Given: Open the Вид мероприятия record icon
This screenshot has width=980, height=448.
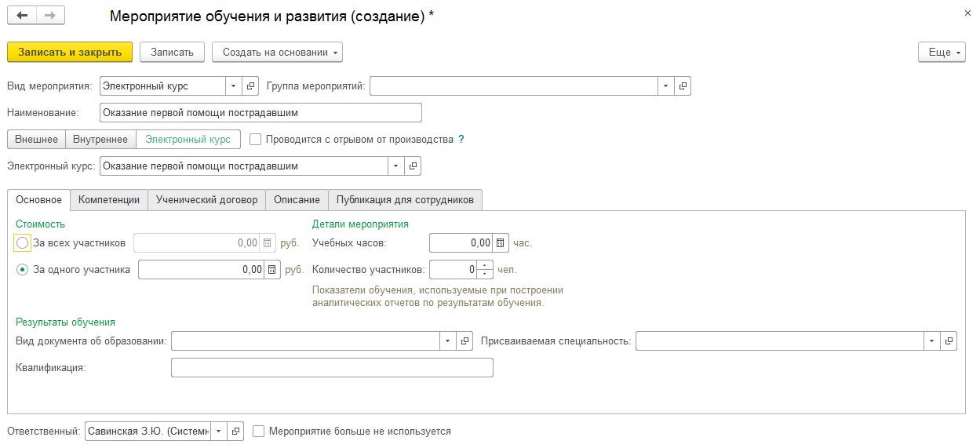Looking at the screenshot, I should (x=251, y=86).
